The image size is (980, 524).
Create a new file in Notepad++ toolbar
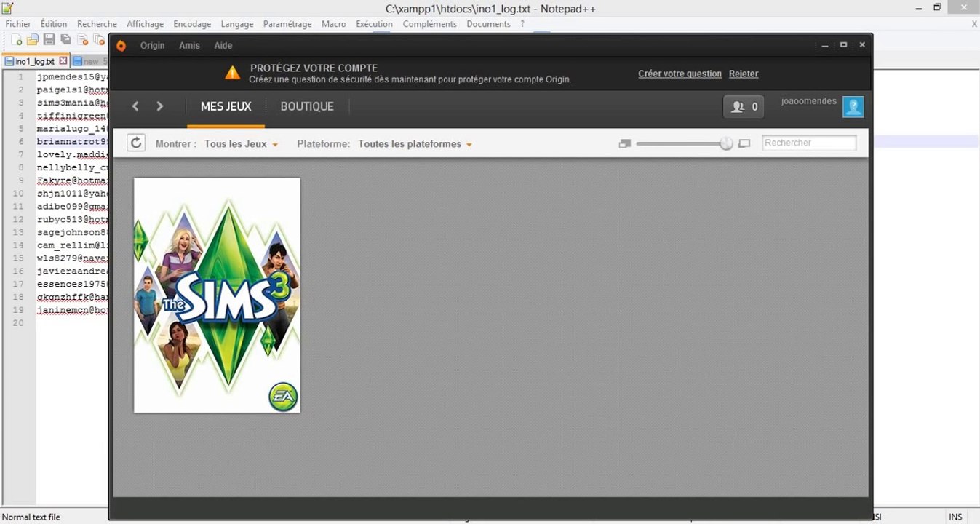[x=17, y=40]
